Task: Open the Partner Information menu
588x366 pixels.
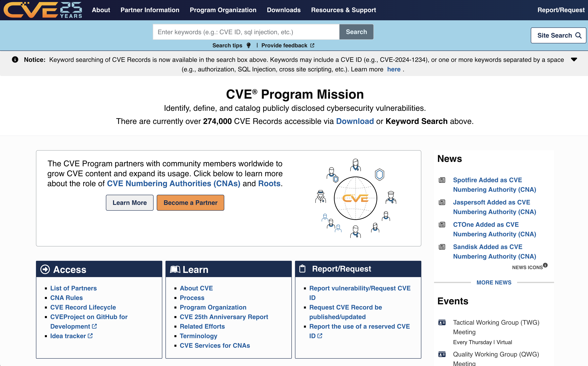Action: 150,10
